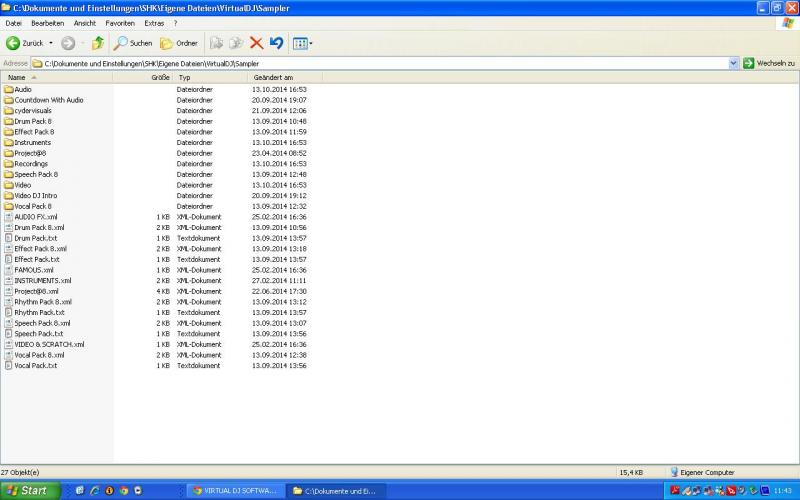Select the Project@8.xml file
The height and width of the screenshot is (500, 800).
coord(31,291)
